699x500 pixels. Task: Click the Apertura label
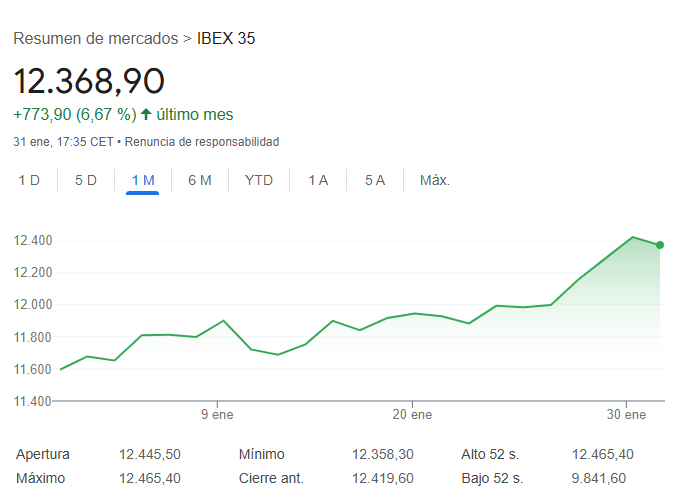point(43,454)
